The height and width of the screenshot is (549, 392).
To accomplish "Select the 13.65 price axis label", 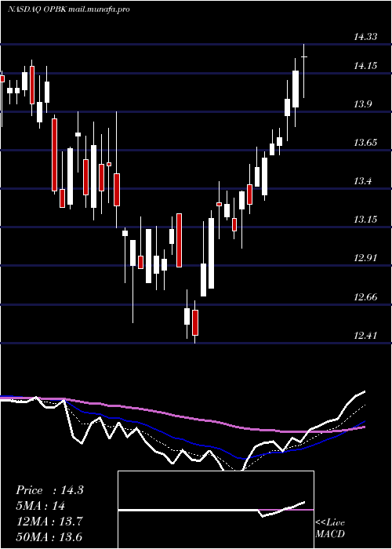I will click(365, 143).
